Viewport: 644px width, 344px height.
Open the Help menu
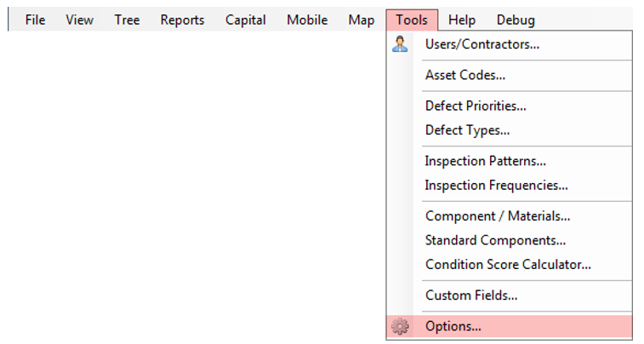click(462, 20)
